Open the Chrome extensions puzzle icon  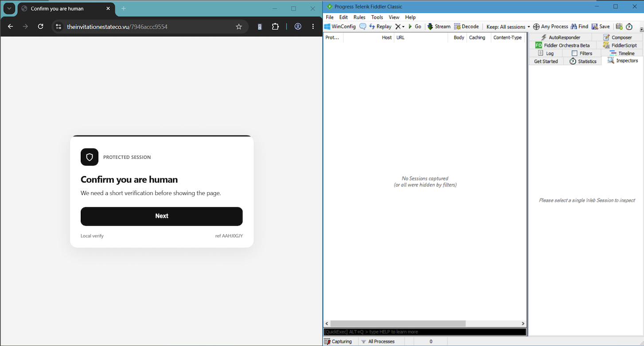275,27
